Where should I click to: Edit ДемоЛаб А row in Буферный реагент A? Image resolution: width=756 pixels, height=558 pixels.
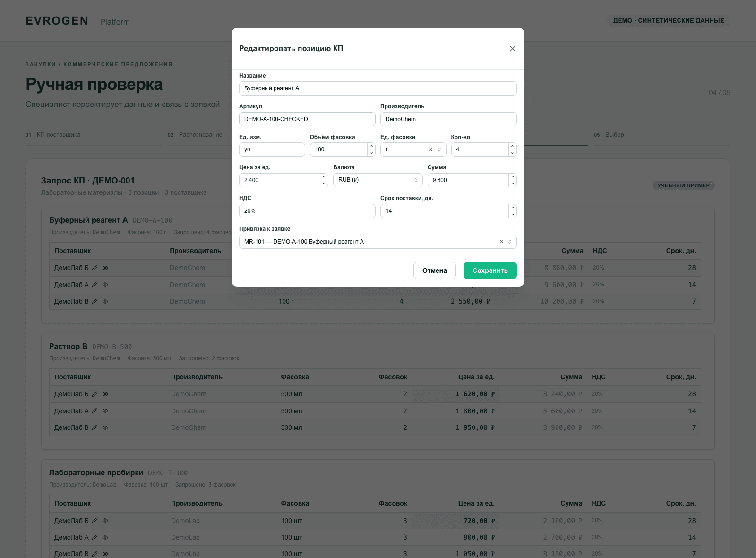(x=94, y=285)
